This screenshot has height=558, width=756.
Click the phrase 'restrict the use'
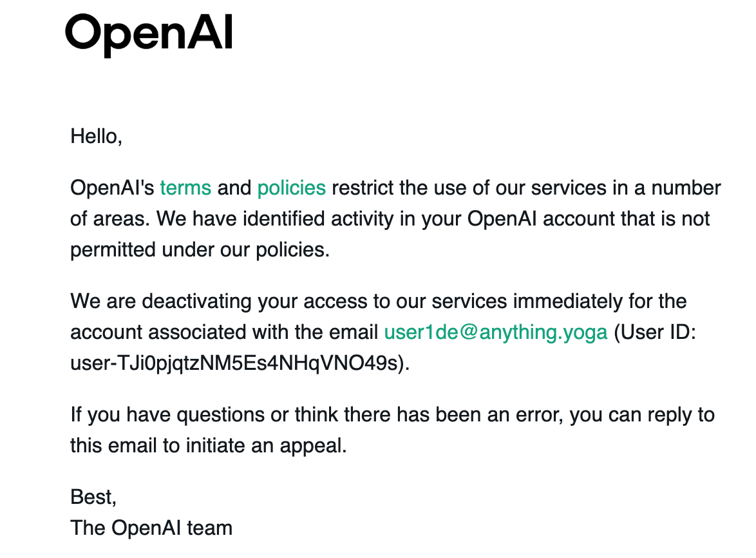(399, 188)
